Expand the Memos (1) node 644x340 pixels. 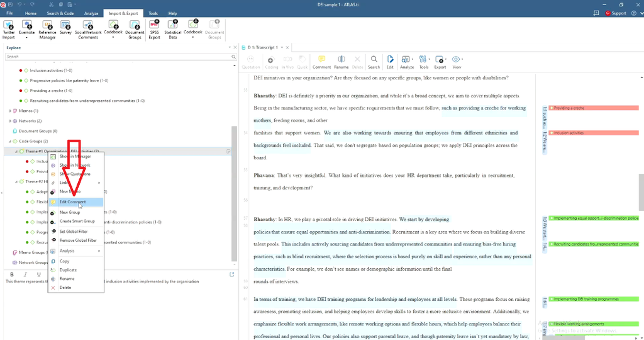(10, 111)
